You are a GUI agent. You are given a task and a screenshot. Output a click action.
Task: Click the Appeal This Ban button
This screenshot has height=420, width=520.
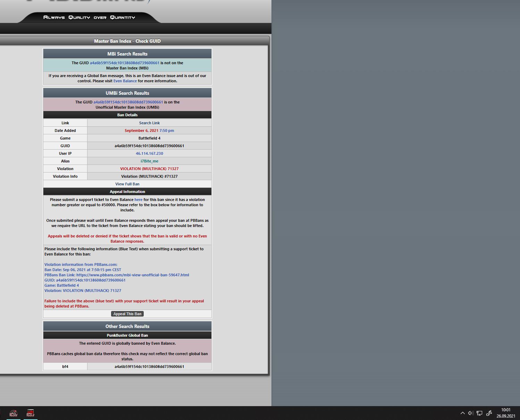tap(127, 314)
